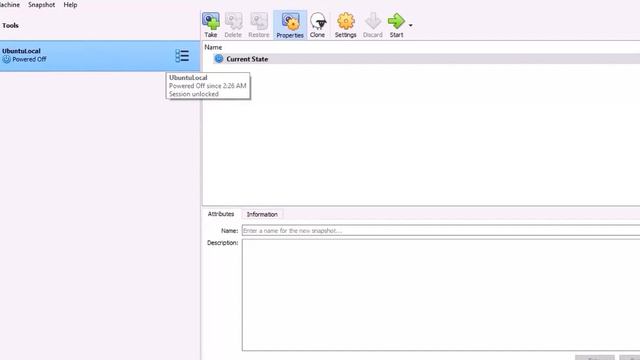Image resolution: width=640 pixels, height=360 pixels.
Task: Click inside the Description text area
Action: click(441, 295)
